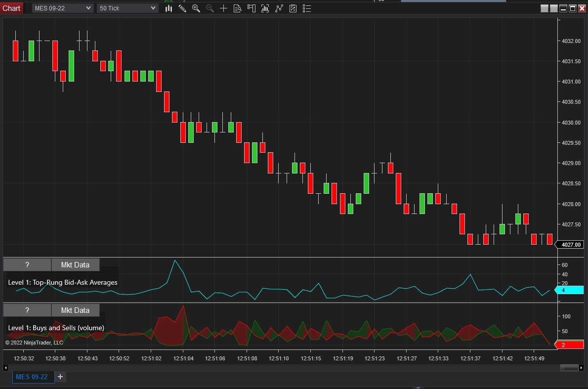The width and height of the screenshot is (588, 389).
Task: Click the clipboard-style toolbar icon
Action: [x=293, y=8]
